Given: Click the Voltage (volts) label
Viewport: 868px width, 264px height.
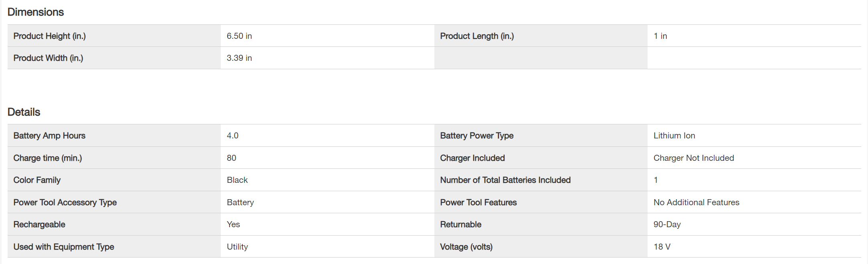Looking at the screenshot, I should point(466,247).
